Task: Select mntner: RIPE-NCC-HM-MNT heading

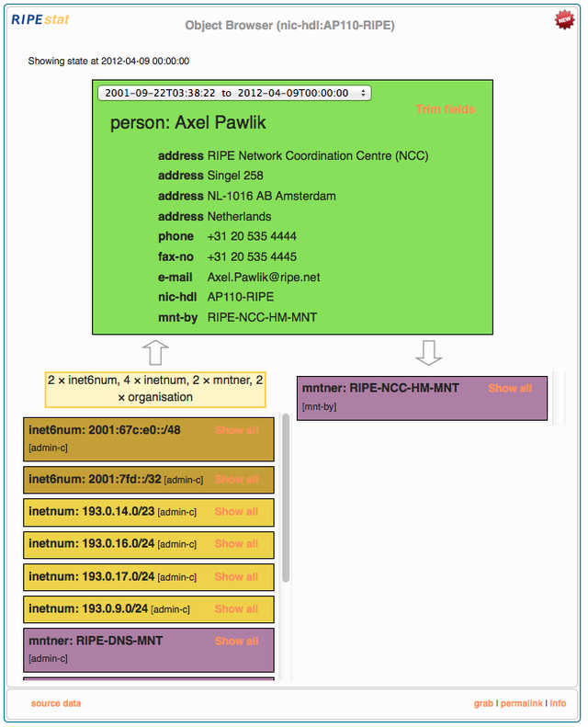Action: (380, 388)
